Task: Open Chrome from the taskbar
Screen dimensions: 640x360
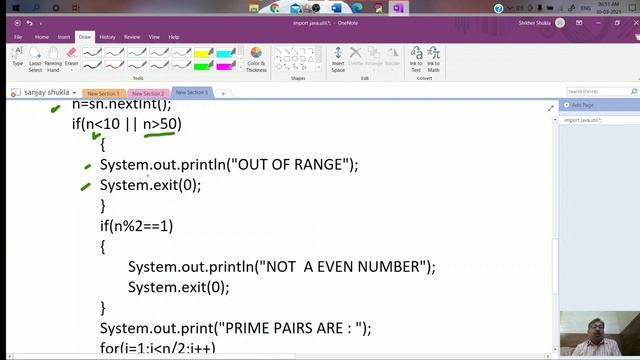Action: [x=275, y=8]
